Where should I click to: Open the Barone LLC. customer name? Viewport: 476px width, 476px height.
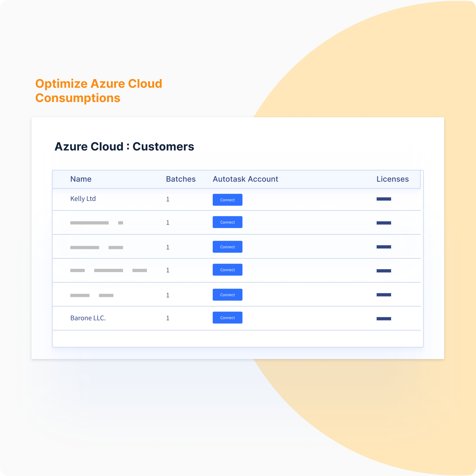point(88,318)
